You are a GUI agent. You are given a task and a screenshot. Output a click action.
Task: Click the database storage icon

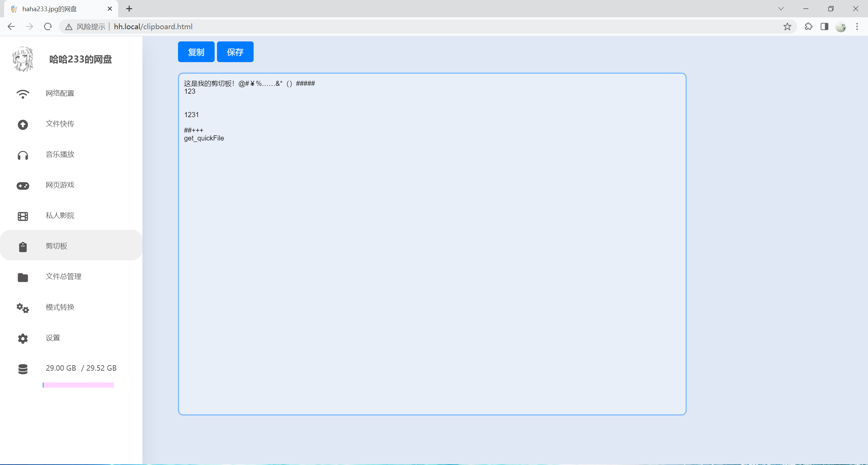23,369
